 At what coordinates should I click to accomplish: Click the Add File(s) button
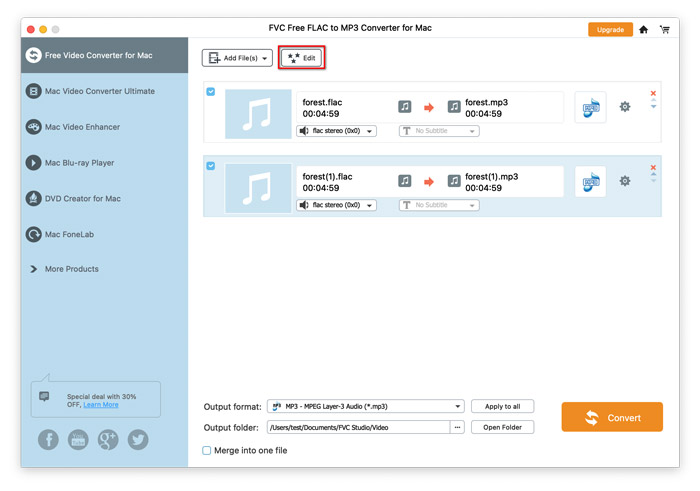pos(237,58)
